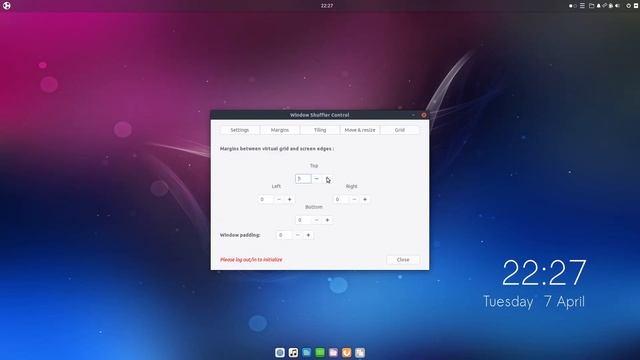Click the 'Margins between virtual grid' heading
Viewport: 640px width, 360px height.
277,149
